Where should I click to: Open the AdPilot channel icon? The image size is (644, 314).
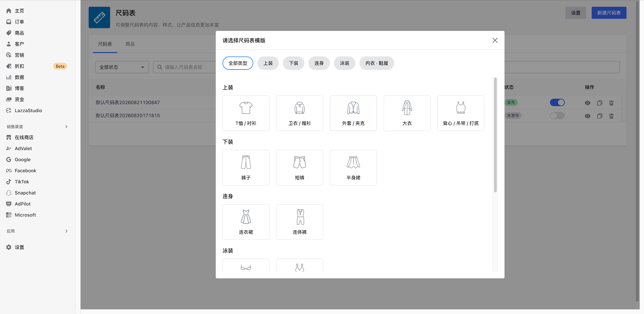(x=9, y=204)
